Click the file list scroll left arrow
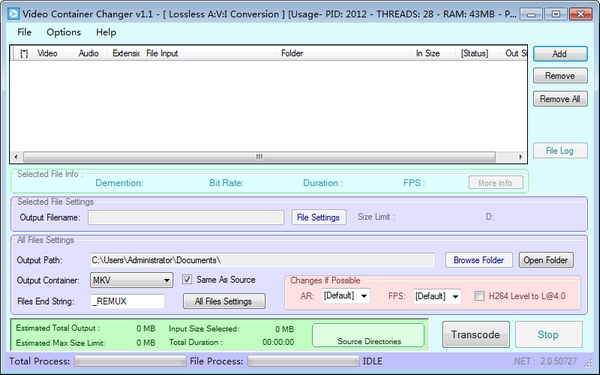This screenshot has height=375, width=600. (x=16, y=157)
